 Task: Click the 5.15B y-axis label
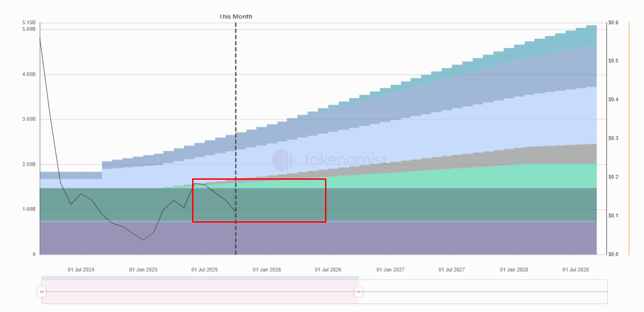(x=29, y=23)
